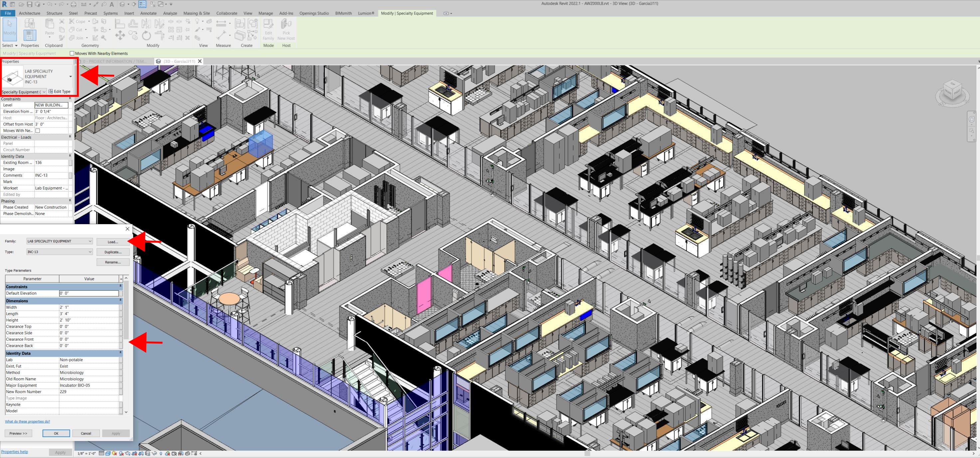The height and width of the screenshot is (458, 980).
Task: Click the Massing & Site ribbon tab
Action: tap(196, 13)
